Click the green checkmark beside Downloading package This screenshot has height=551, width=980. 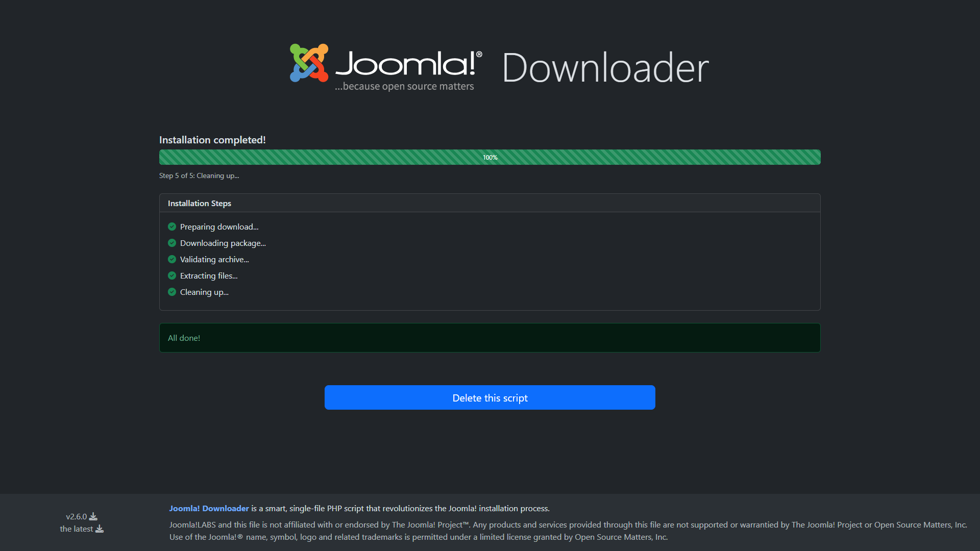(172, 243)
